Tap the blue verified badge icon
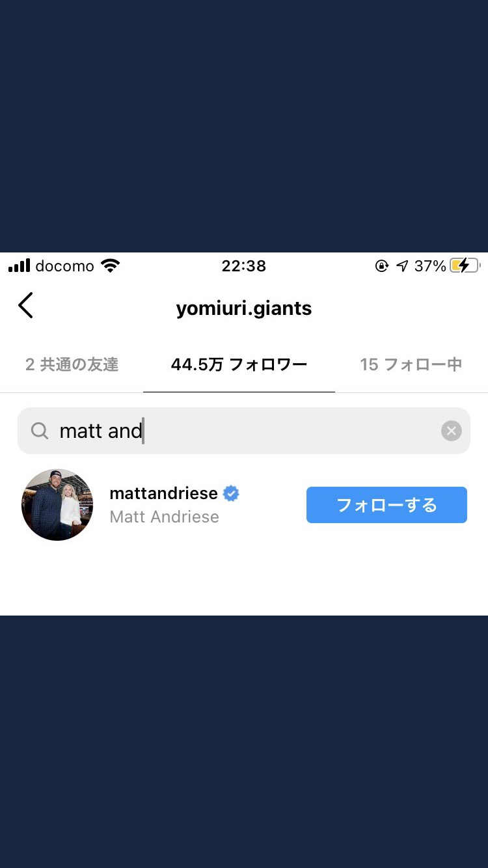Screen dimensions: 488x868 click(231, 493)
